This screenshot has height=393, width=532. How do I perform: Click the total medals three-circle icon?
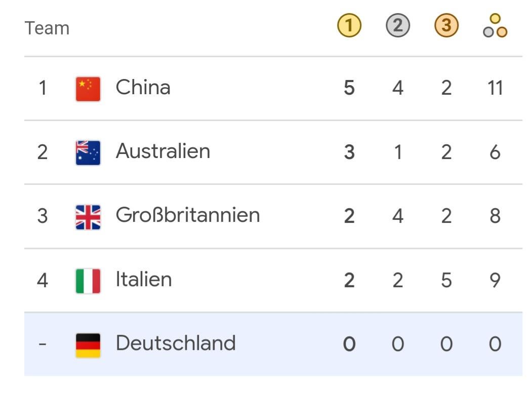point(495,25)
